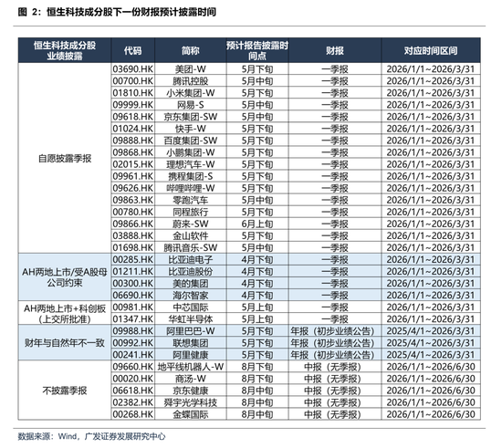Click stock code 06690.HK
Image resolution: width=502 pixels, height=448 pixels.
pos(133,295)
